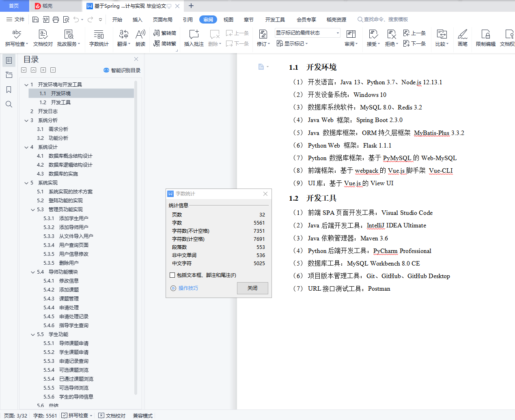
Task: Collapse the section 4 系统设计 node
Action: 26,147
